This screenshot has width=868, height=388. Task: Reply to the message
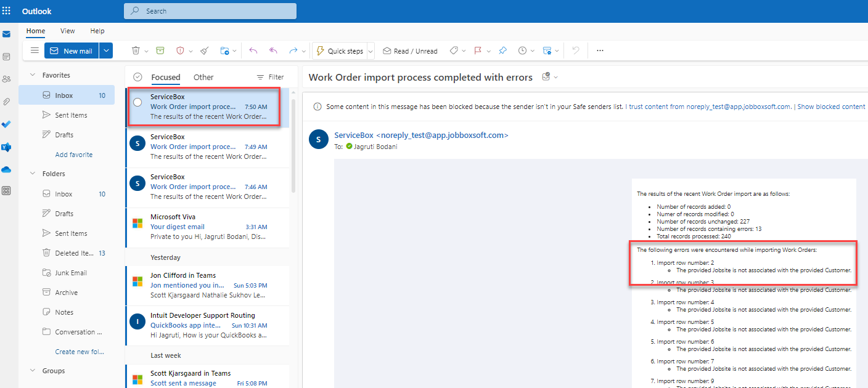[253, 51]
